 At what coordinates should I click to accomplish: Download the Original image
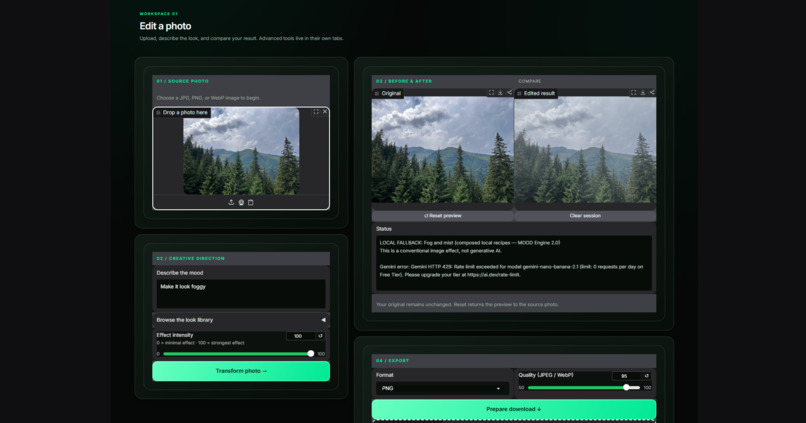coord(500,93)
